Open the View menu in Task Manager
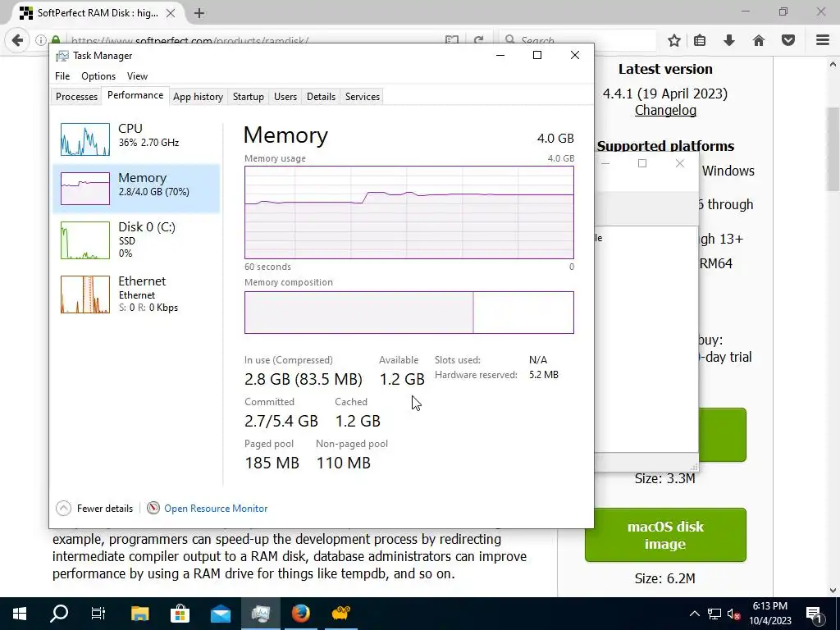Image resolution: width=840 pixels, height=630 pixels. tap(137, 76)
